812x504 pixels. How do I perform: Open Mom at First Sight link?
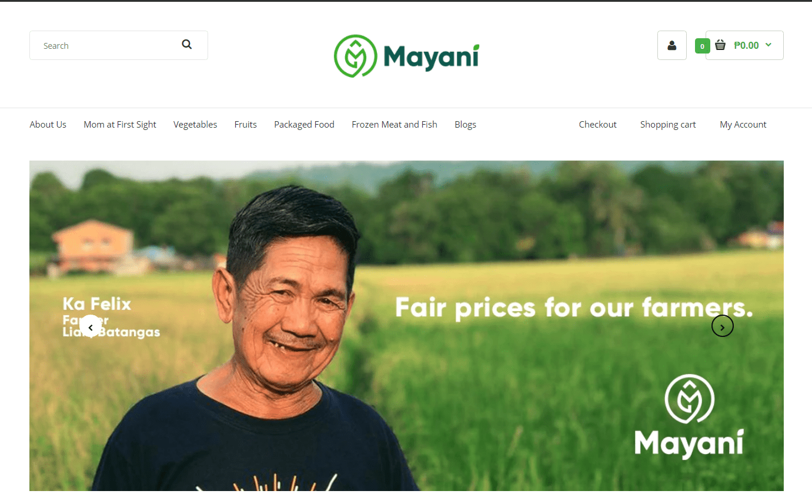click(120, 125)
